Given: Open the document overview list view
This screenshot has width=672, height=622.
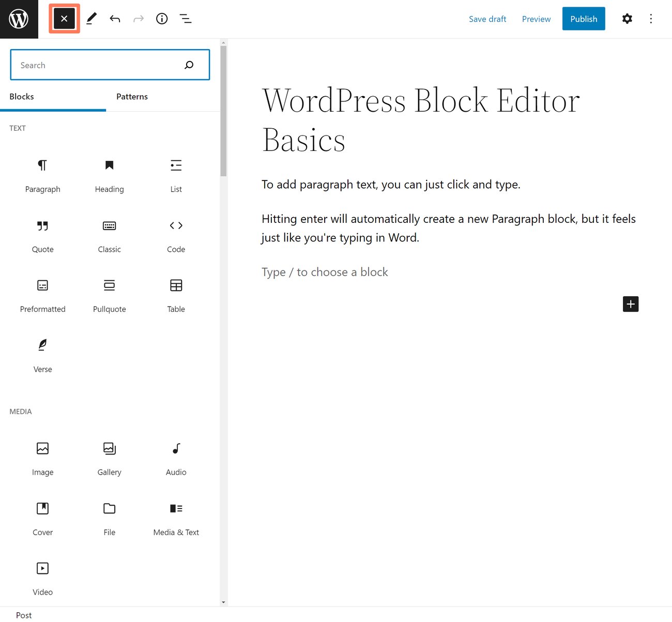Looking at the screenshot, I should tap(186, 19).
